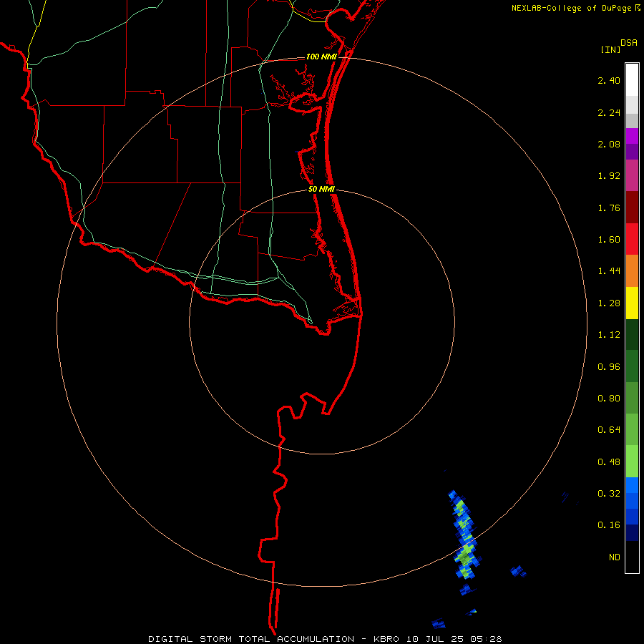Select the 0.64 legend value
Screen dimensions: 644x644
pyautogui.click(x=609, y=430)
